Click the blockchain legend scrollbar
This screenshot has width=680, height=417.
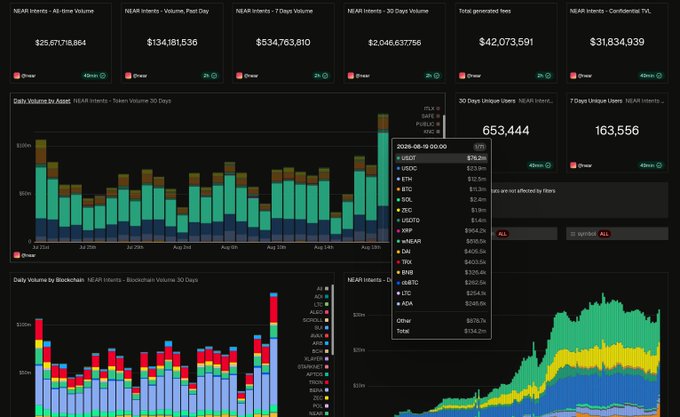coord(333,320)
